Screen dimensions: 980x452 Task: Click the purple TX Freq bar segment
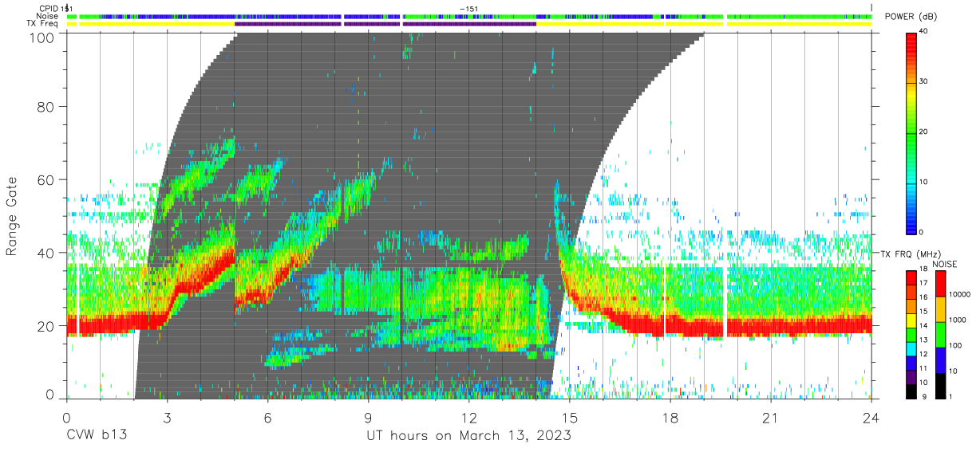pyautogui.click(x=385, y=24)
